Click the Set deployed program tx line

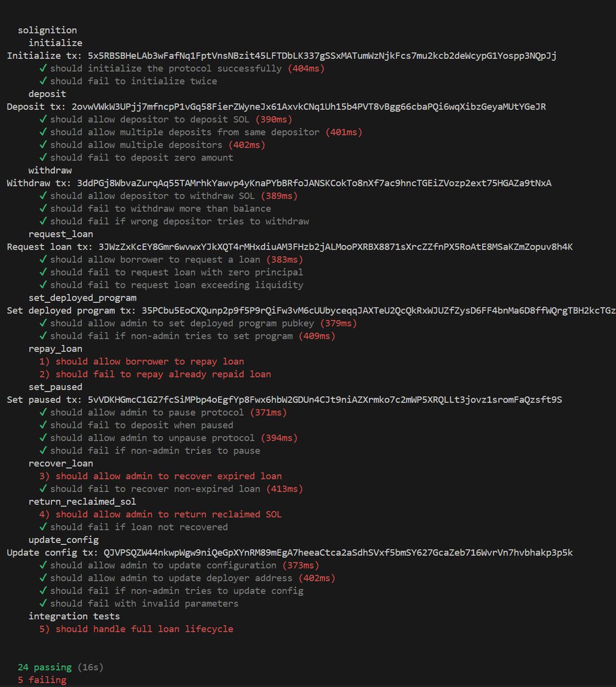pos(311,310)
